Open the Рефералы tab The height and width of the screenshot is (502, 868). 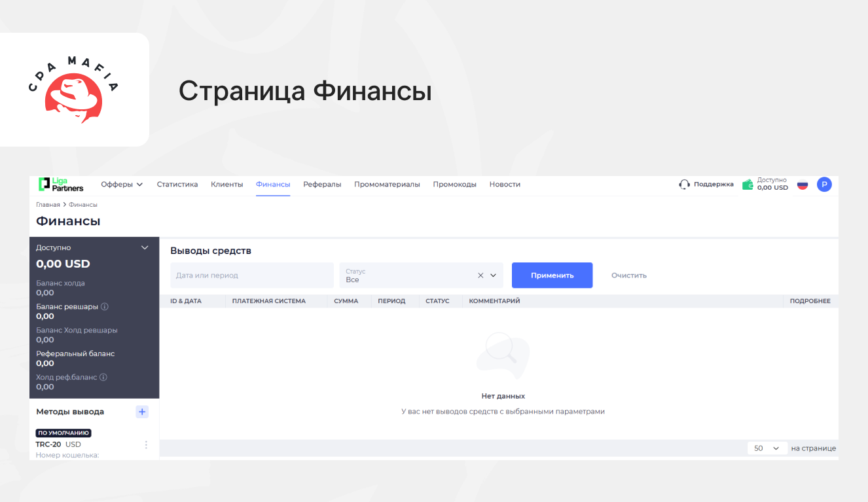coord(322,185)
